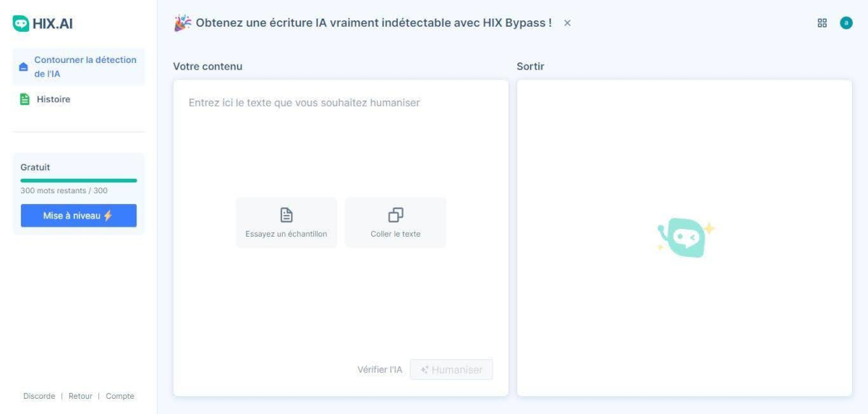Open the Discorde footer link

pos(39,396)
